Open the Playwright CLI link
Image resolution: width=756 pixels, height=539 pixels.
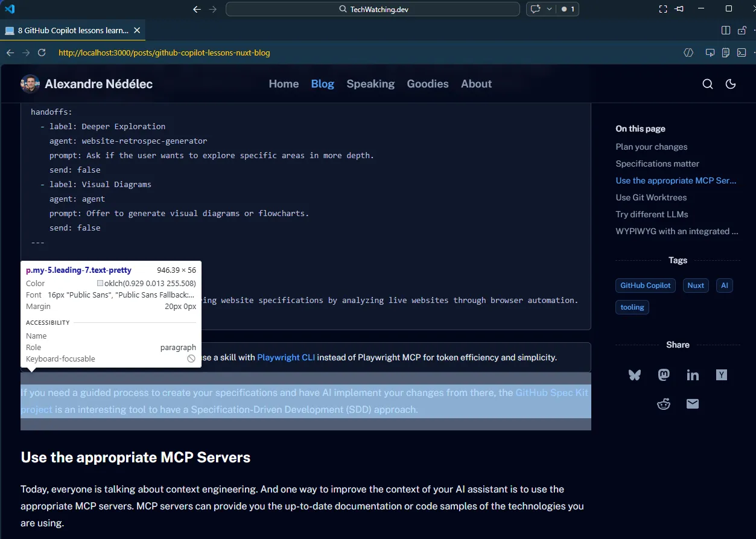coord(285,357)
